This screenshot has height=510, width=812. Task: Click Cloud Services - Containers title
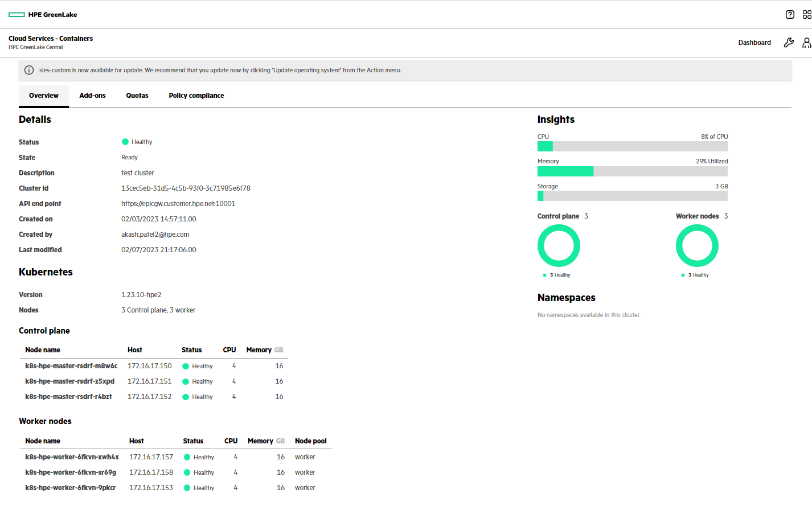pos(51,39)
